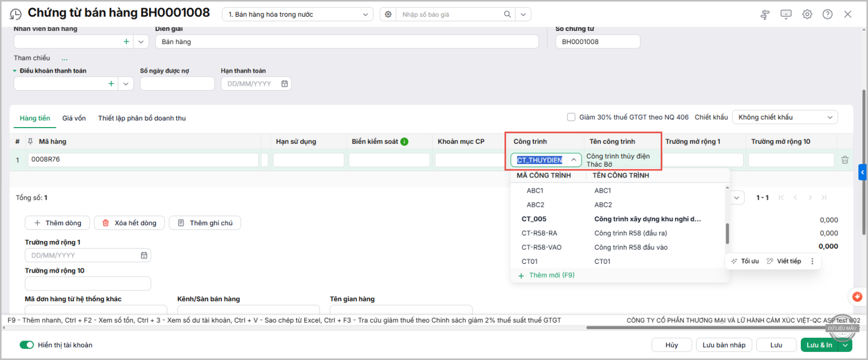
Task: Click the Số chứng từ field BH0001008
Action: point(598,41)
